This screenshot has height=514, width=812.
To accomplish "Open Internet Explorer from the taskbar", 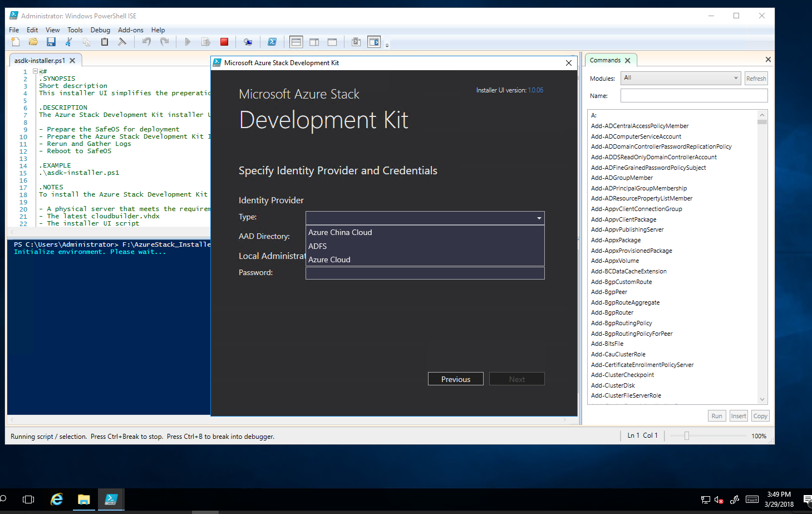I will [x=57, y=500].
